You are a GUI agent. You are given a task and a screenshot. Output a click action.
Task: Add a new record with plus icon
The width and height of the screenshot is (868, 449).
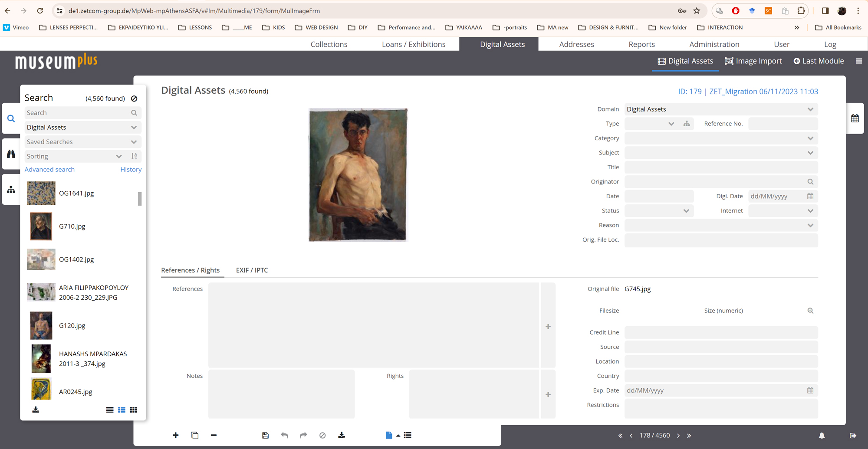[175, 435]
